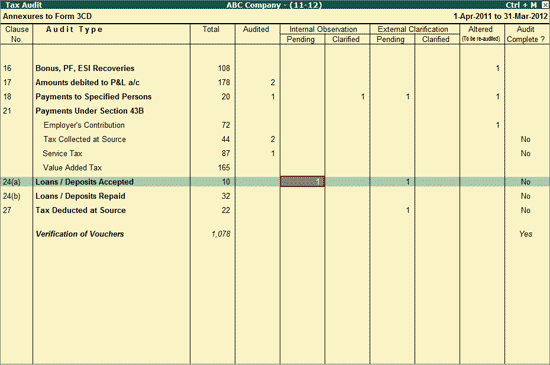Image resolution: width=550 pixels, height=365 pixels.
Task: Click the External Clarification column header
Action: (x=413, y=29)
